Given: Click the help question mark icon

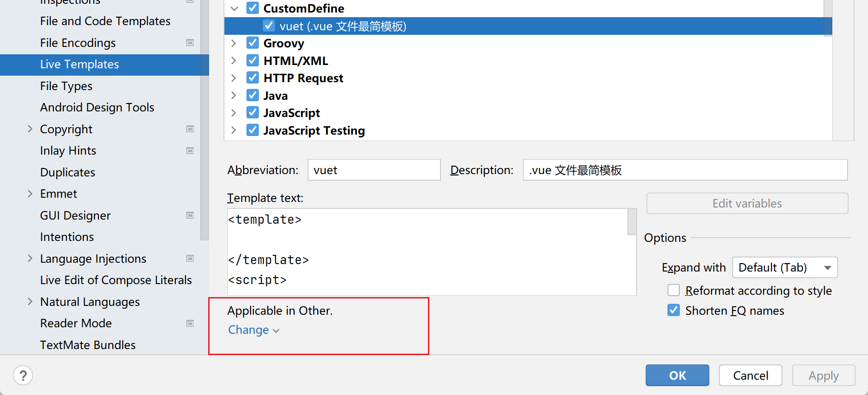Looking at the screenshot, I should (23, 376).
